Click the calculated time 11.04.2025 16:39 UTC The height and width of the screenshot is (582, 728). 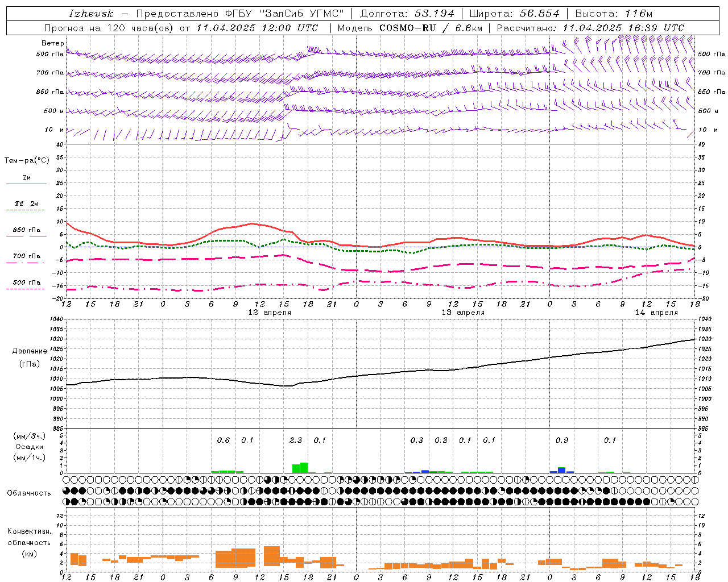tap(623, 28)
